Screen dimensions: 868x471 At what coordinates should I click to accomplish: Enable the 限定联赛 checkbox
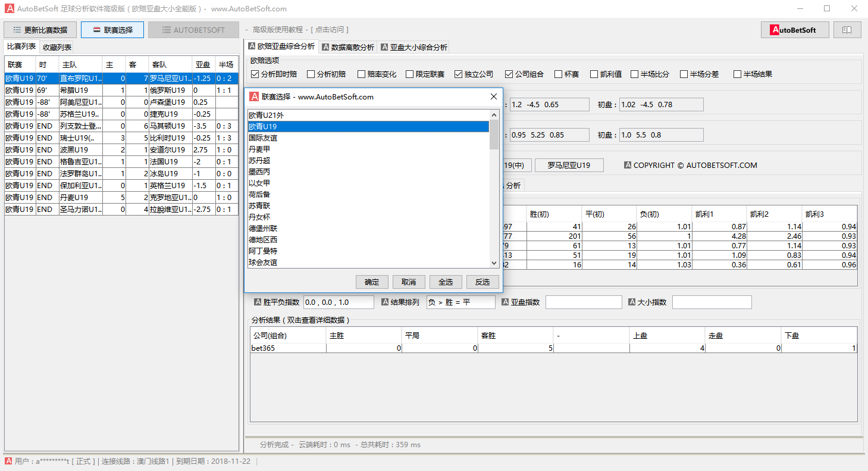(425, 74)
